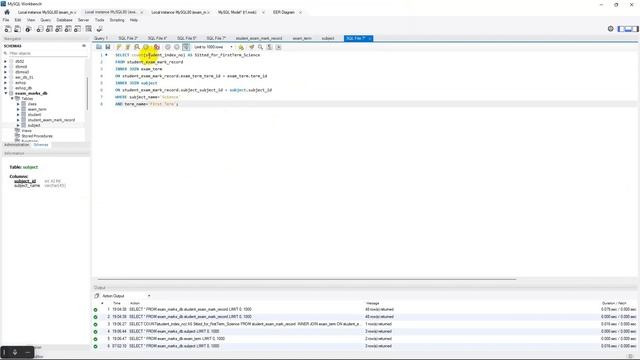Expand the student_exam_mark_record table in the tree
Viewport: 640px width, 360px height.
(x=18, y=120)
